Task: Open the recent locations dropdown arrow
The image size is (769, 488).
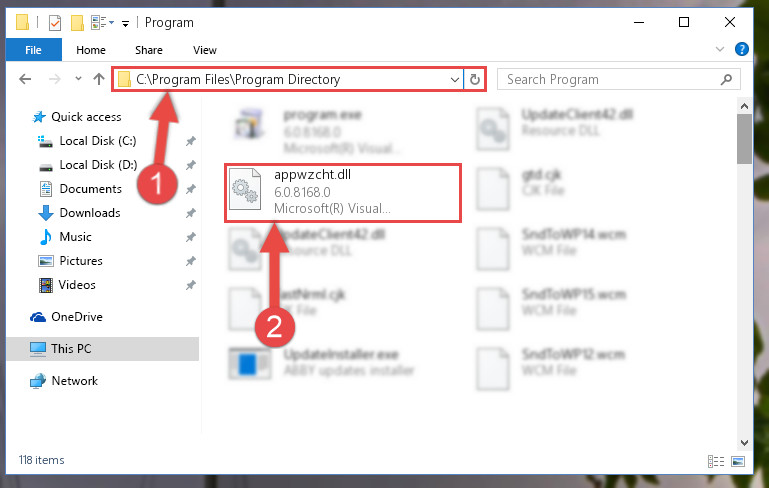Action: point(78,78)
